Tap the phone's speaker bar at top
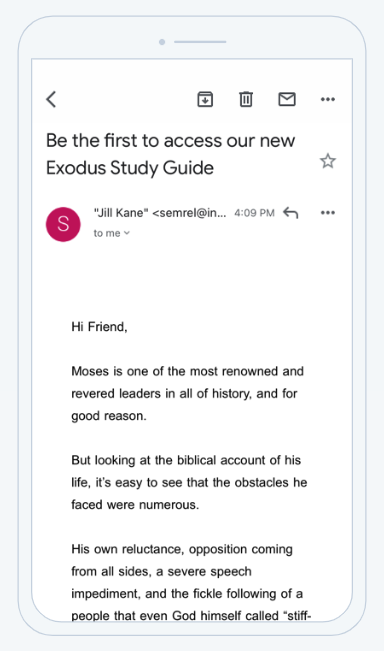 click(200, 42)
